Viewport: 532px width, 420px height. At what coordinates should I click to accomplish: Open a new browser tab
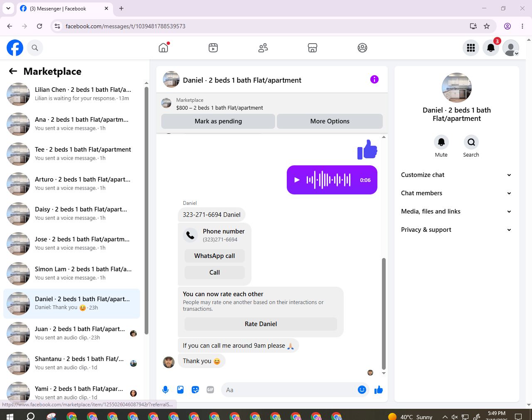121,8
